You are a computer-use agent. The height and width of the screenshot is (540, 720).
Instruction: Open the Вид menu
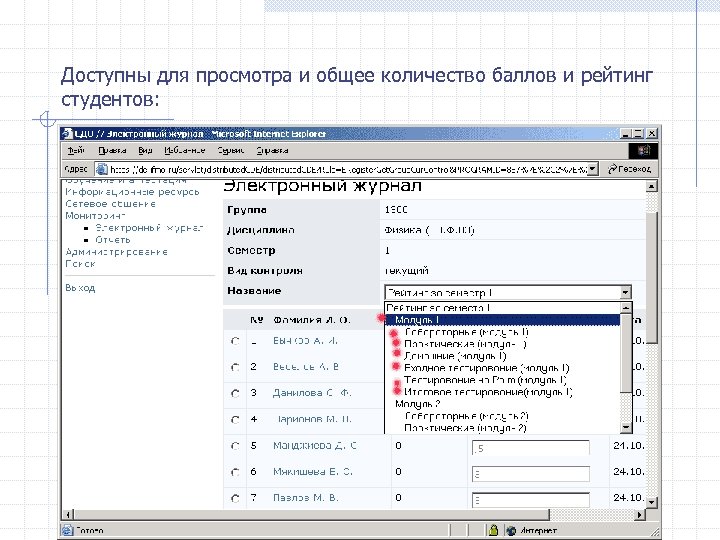click(x=145, y=151)
